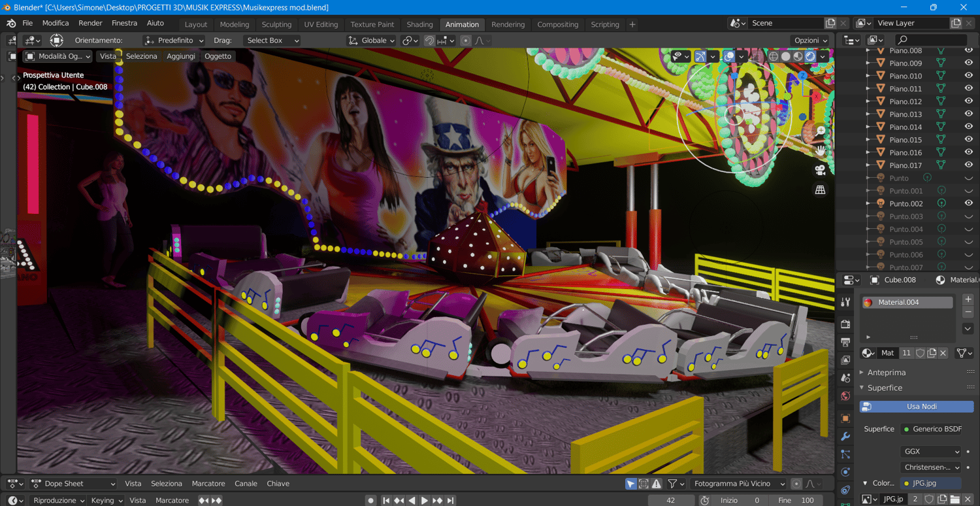
Task: Switch perspective/orthographic grid view icon
Action: [821, 190]
